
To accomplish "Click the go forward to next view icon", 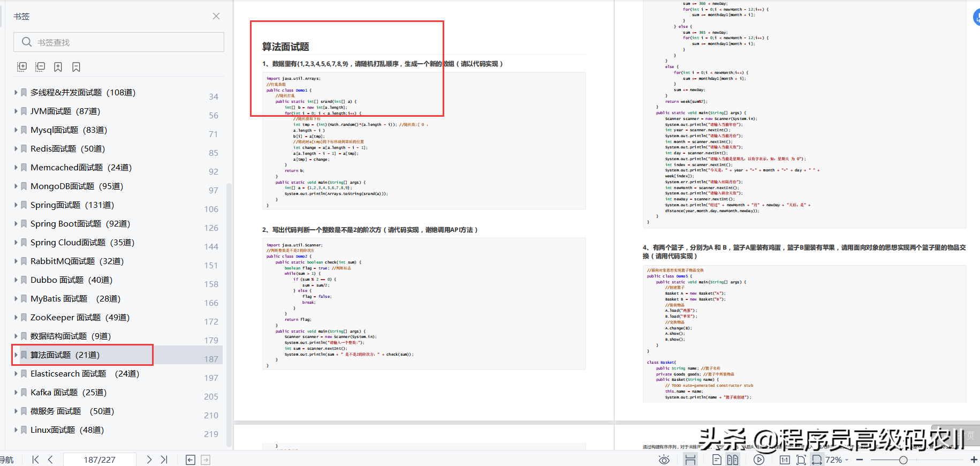I will pyautogui.click(x=206, y=460).
